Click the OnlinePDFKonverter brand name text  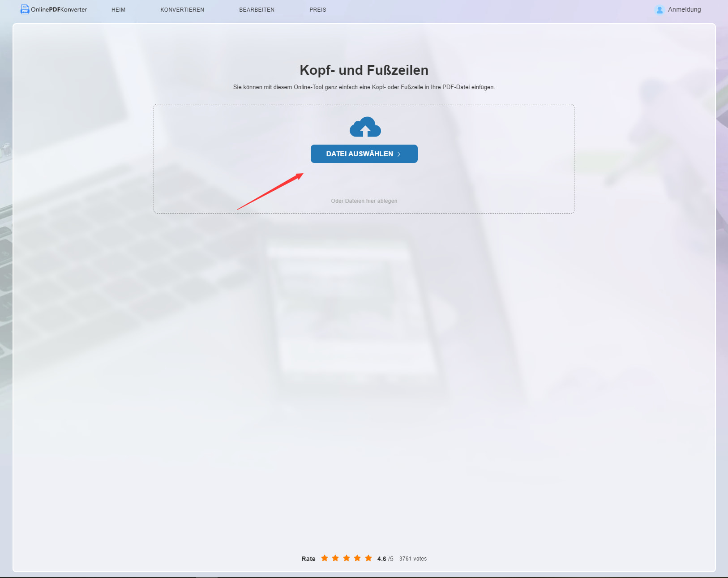[59, 9]
